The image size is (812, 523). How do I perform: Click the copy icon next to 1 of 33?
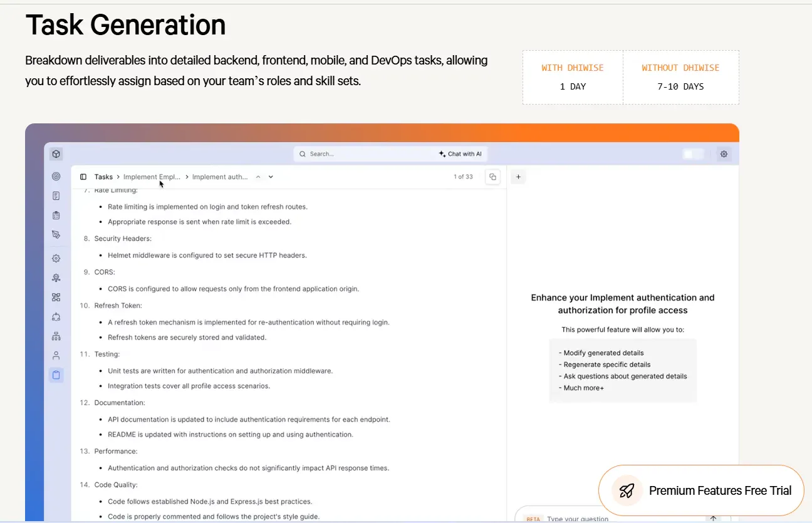493,177
